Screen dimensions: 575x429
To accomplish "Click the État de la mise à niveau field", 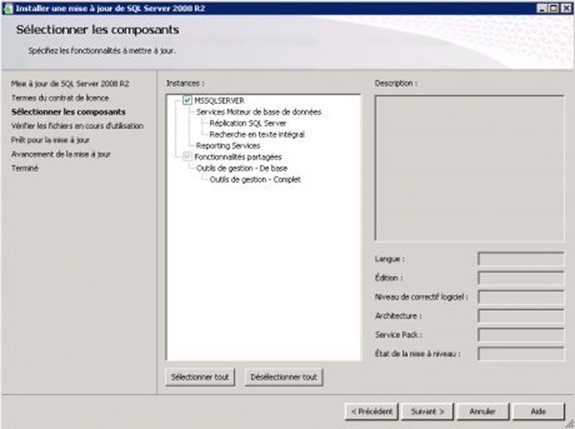I will pyautogui.click(x=521, y=354).
